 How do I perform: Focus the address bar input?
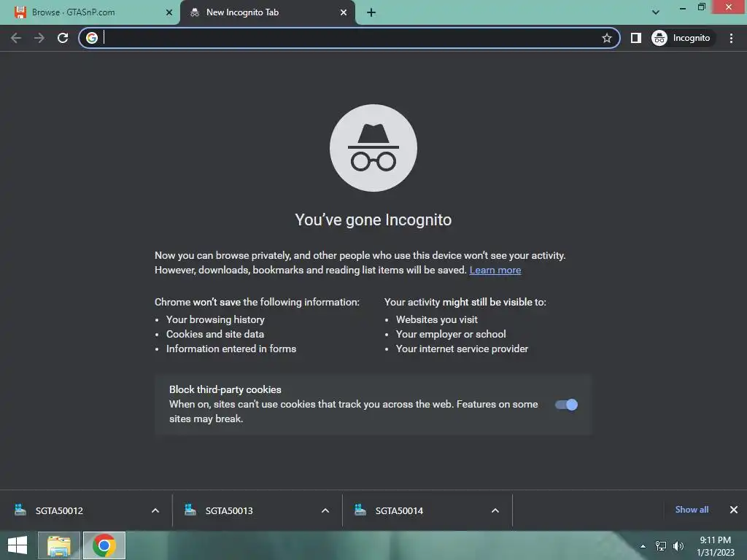tap(350, 38)
